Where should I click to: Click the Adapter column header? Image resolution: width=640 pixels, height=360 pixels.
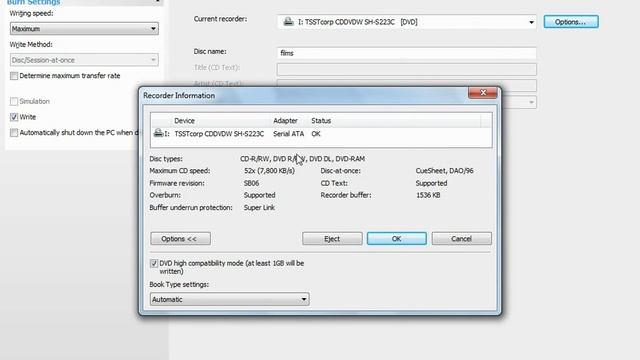pos(285,121)
